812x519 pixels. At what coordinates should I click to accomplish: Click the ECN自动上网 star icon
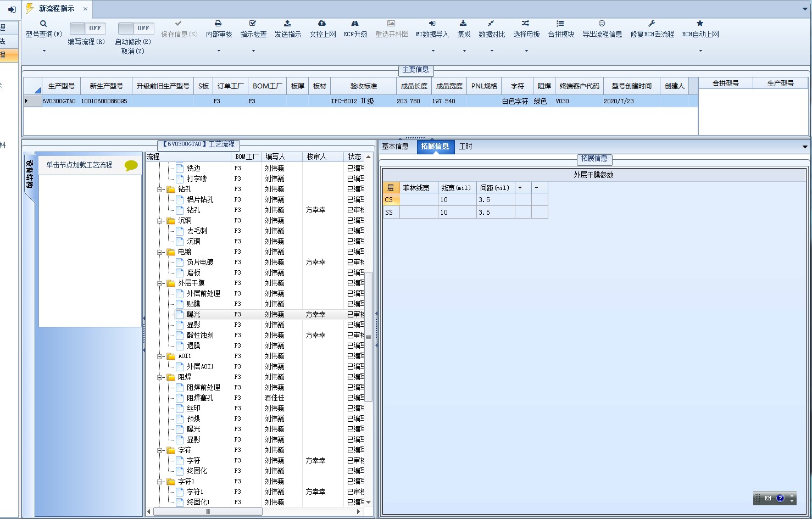(x=700, y=24)
